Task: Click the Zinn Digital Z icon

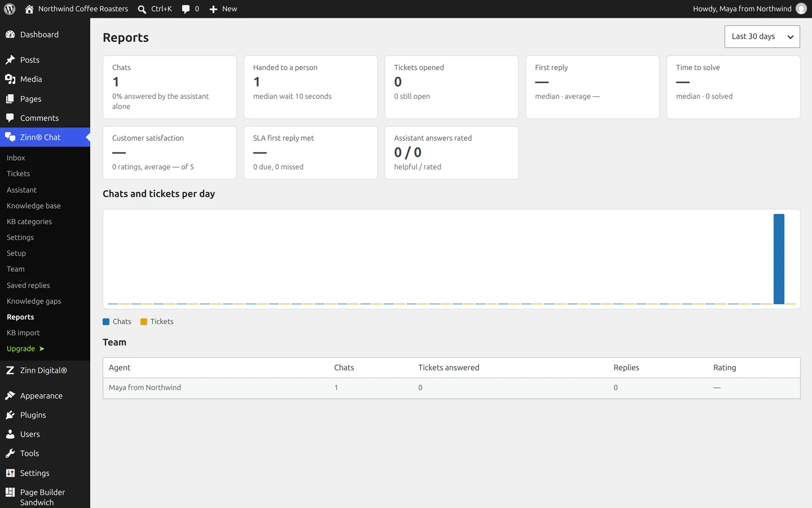Action: pos(10,370)
